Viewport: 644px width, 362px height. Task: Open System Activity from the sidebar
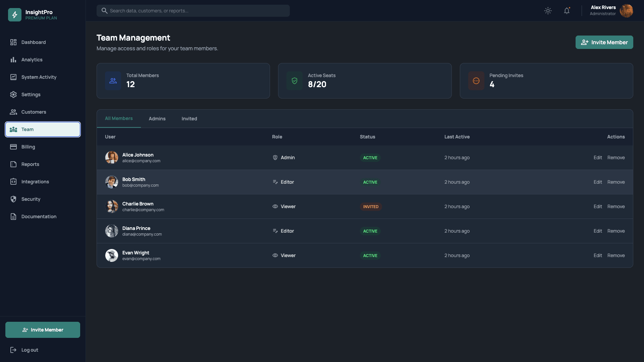pyautogui.click(x=38, y=77)
